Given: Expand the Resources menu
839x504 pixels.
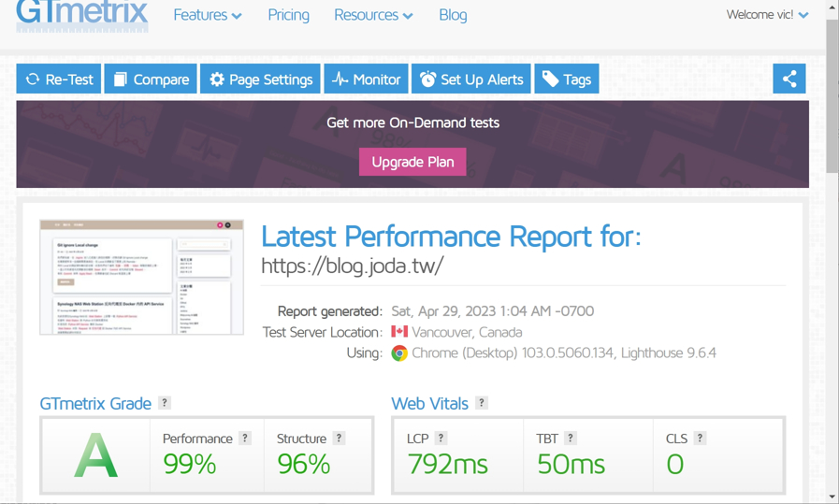Looking at the screenshot, I should 373,15.
